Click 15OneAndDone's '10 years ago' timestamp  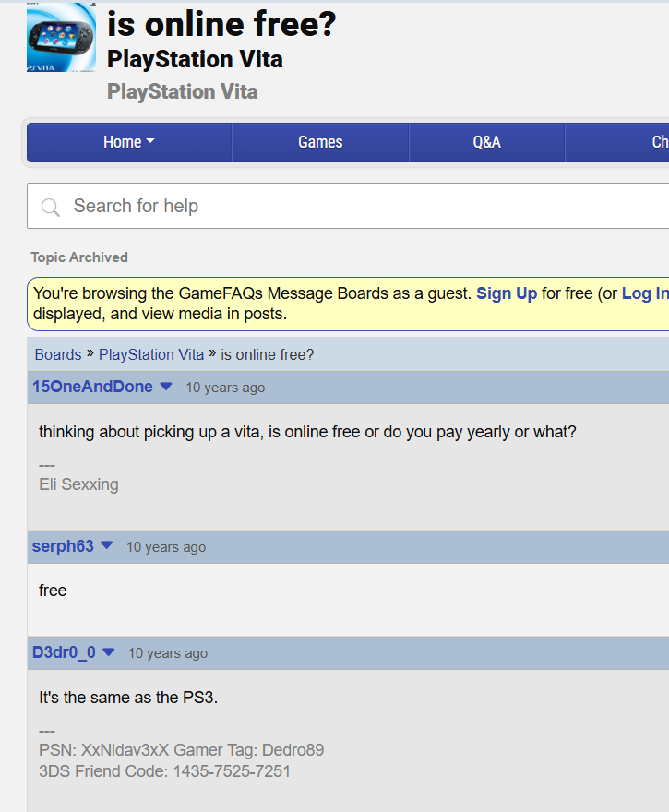(x=225, y=388)
